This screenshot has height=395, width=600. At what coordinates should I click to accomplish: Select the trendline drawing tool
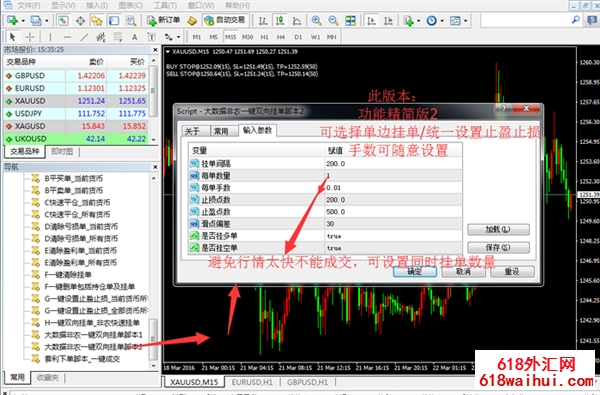click(84, 37)
